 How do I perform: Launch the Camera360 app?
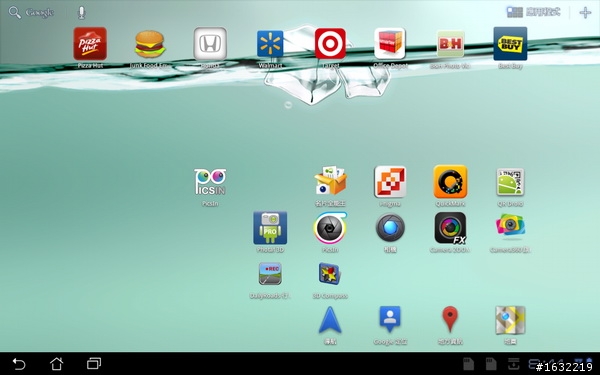(x=510, y=226)
